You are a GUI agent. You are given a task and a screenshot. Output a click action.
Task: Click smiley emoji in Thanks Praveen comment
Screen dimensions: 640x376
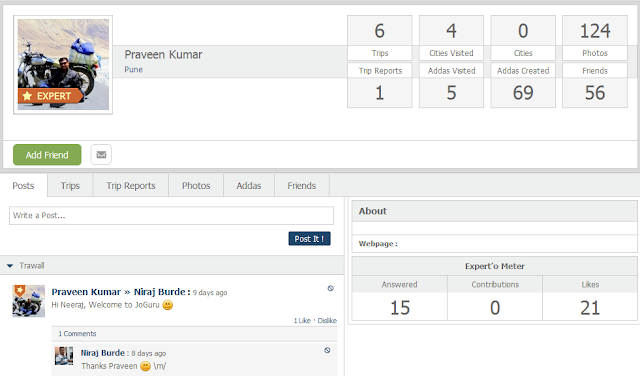click(145, 366)
